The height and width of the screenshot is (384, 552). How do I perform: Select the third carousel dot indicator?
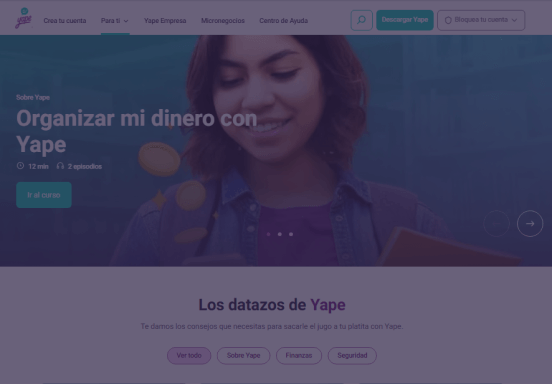coord(291,234)
